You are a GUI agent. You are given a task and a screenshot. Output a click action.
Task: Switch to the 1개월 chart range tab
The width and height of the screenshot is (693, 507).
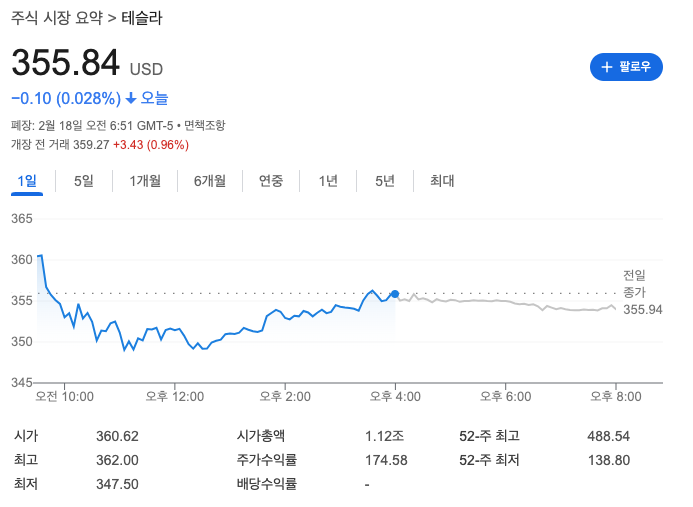[145, 181]
